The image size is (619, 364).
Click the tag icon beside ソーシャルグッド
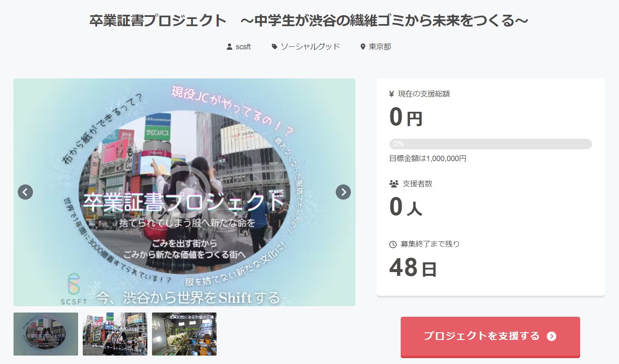coord(274,47)
